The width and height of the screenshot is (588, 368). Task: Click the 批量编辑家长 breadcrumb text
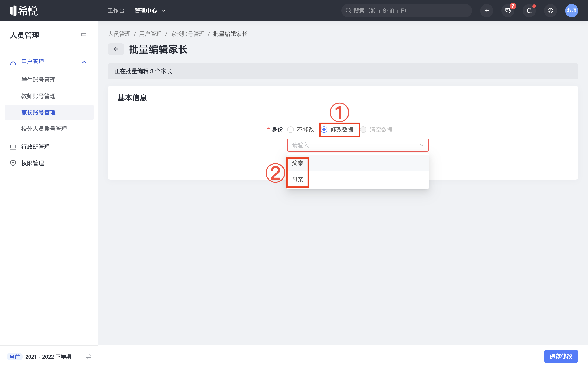pos(230,34)
